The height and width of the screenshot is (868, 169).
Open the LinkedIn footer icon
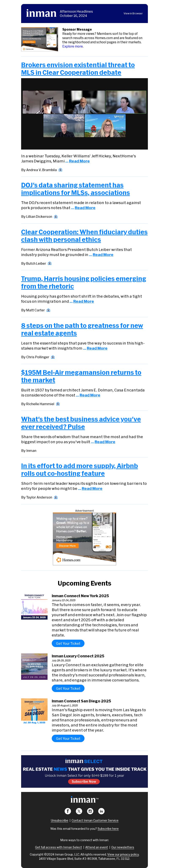(101, 811)
